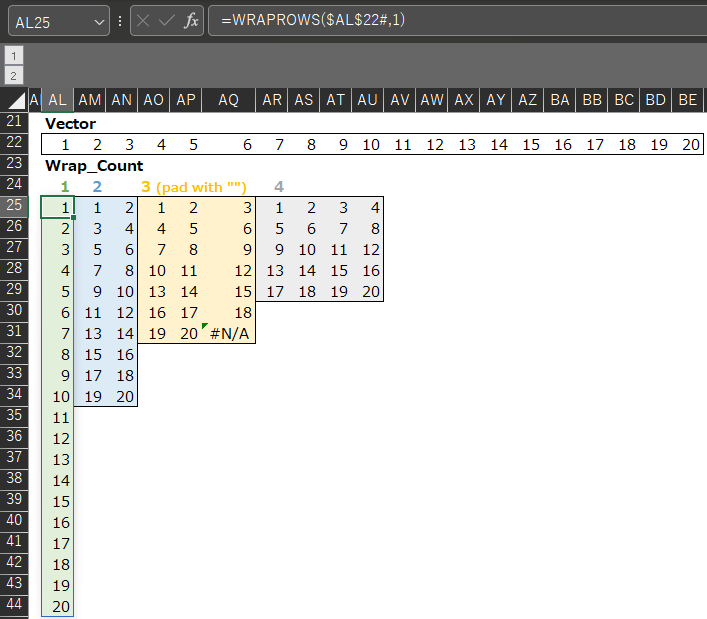Select row header 44
707x619 pixels.
[x=14, y=605]
